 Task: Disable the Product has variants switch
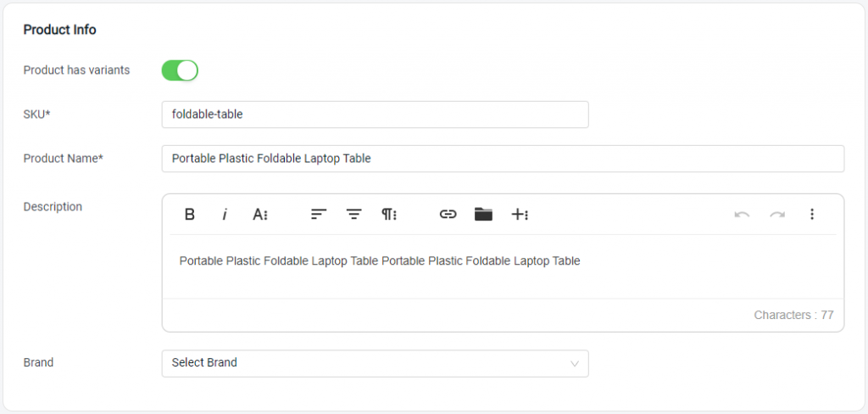[180, 70]
